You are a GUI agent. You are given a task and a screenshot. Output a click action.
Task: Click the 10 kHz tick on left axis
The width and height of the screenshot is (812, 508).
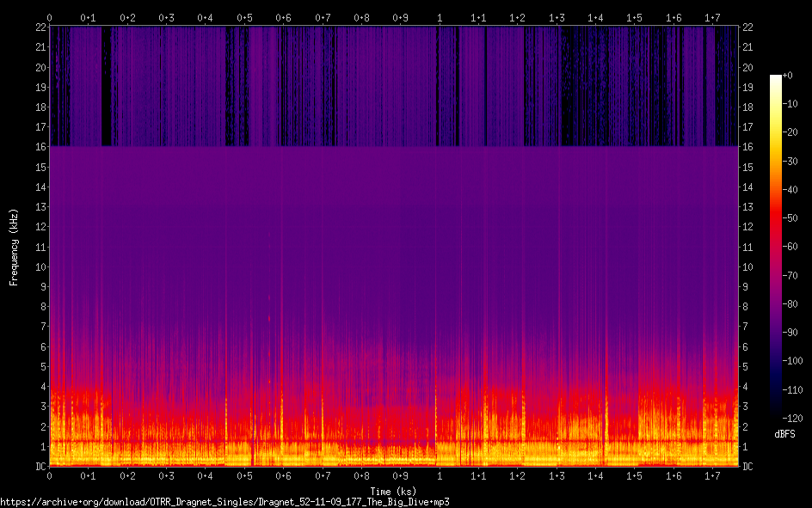41,266
